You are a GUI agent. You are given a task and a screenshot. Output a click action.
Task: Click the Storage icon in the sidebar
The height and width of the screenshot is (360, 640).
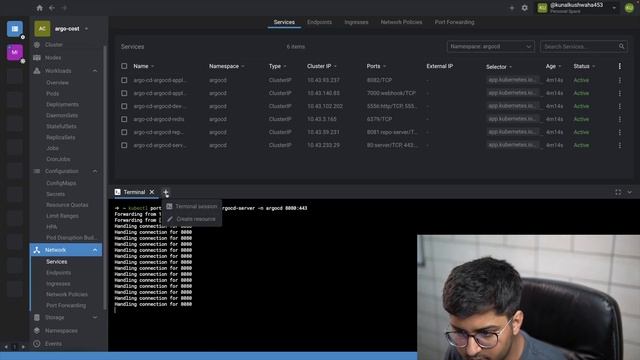[37, 317]
